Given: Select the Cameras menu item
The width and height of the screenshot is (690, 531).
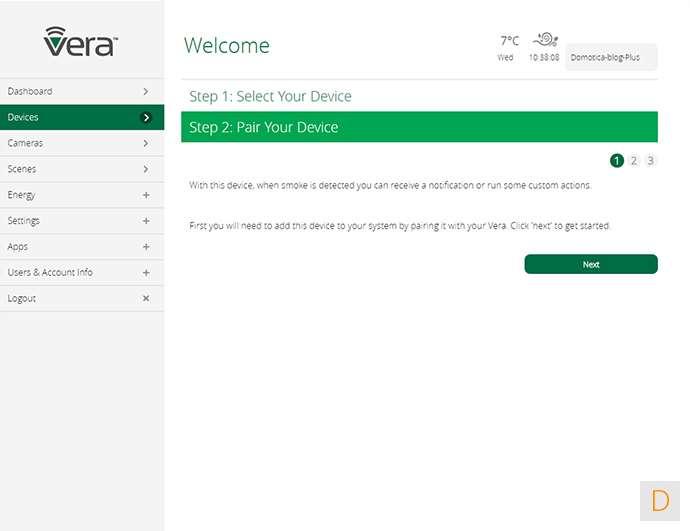Looking at the screenshot, I should coord(26,143).
